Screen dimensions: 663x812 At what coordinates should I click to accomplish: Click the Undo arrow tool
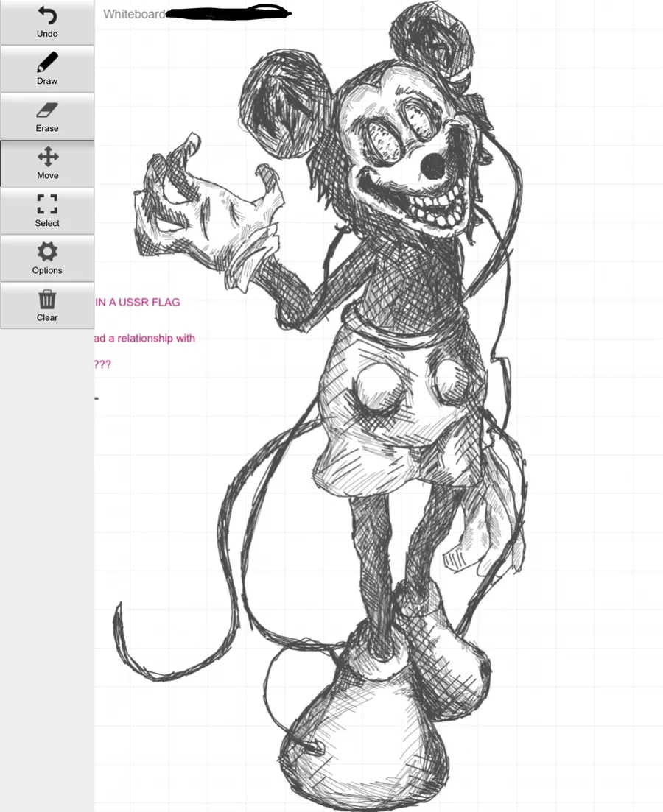pos(47,22)
